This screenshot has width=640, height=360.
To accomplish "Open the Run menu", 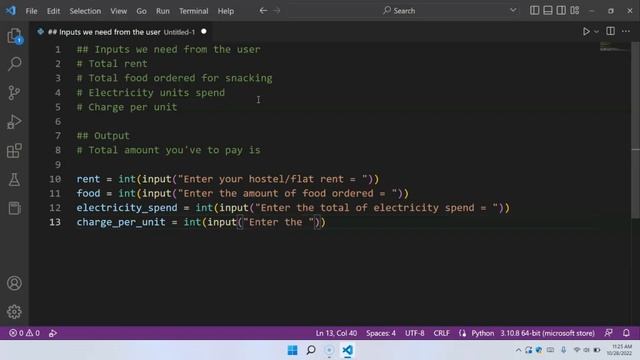I will click(x=162, y=11).
